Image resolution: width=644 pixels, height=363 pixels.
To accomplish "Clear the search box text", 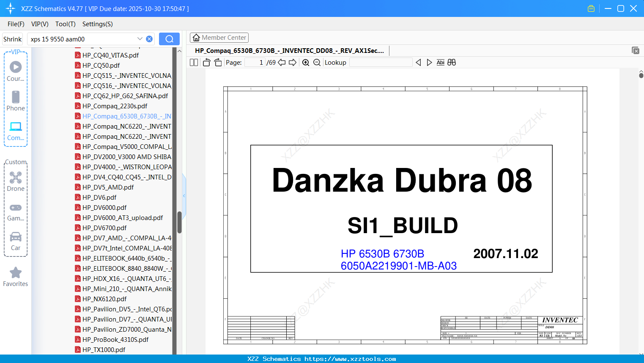I will click(x=149, y=39).
